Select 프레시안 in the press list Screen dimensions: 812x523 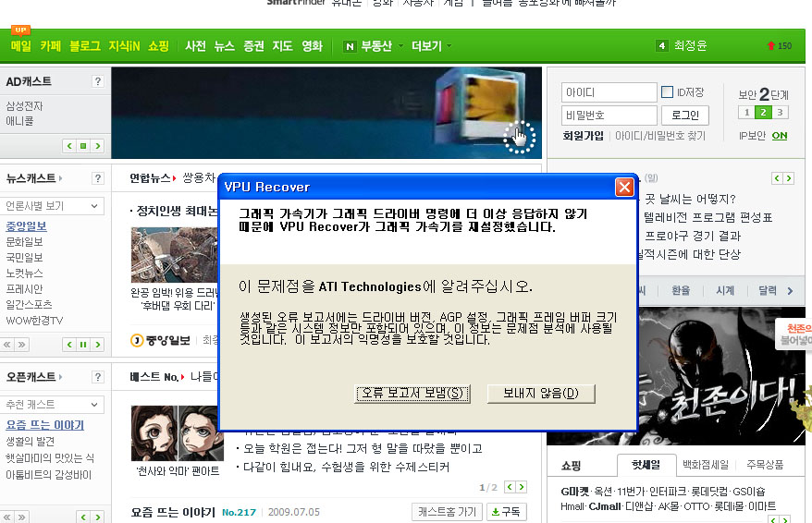coord(24,288)
